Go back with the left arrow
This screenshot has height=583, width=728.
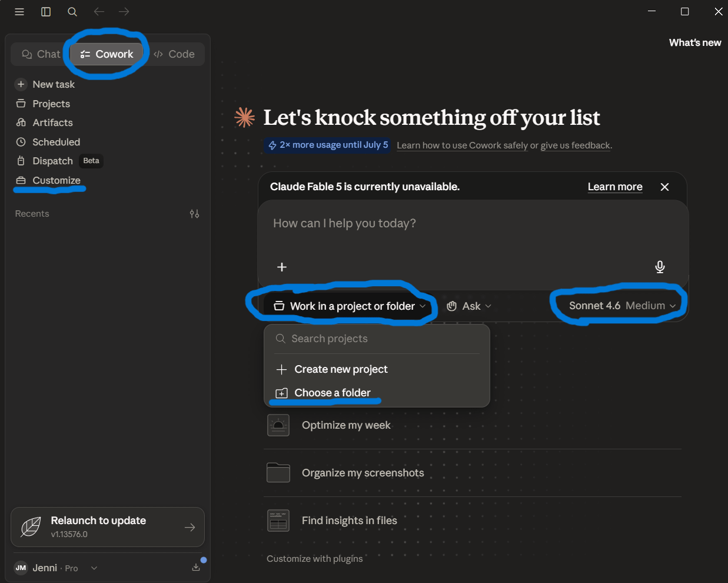(99, 12)
